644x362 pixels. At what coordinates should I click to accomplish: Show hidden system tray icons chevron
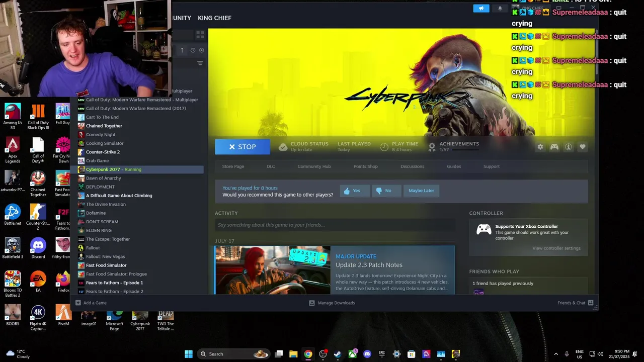point(556,354)
